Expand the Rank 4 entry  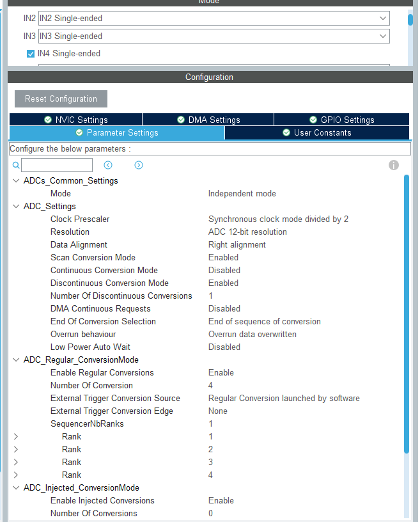tap(15, 475)
